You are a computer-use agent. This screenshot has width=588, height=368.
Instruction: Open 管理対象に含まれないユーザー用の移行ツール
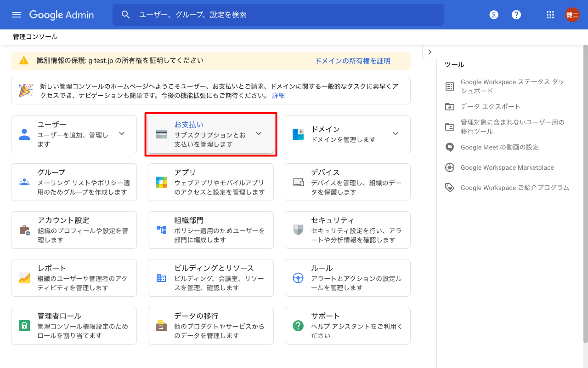(x=512, y=127)
